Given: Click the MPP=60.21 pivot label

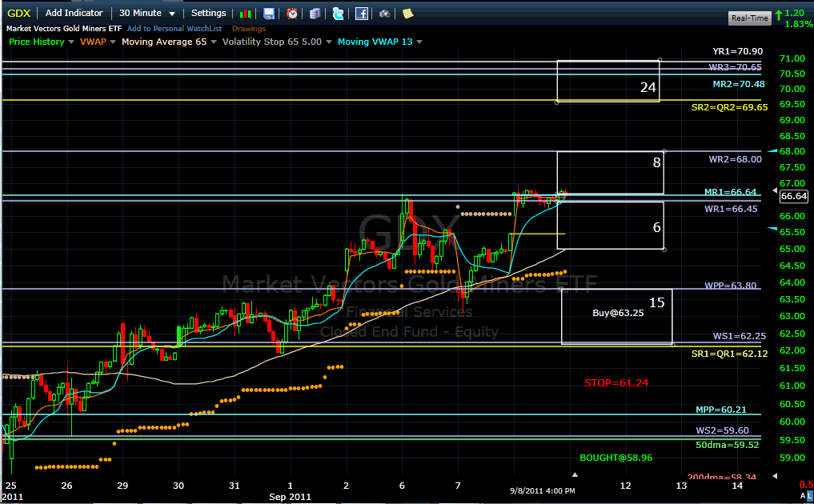Looking at the screenshot, I should (721, 410).
